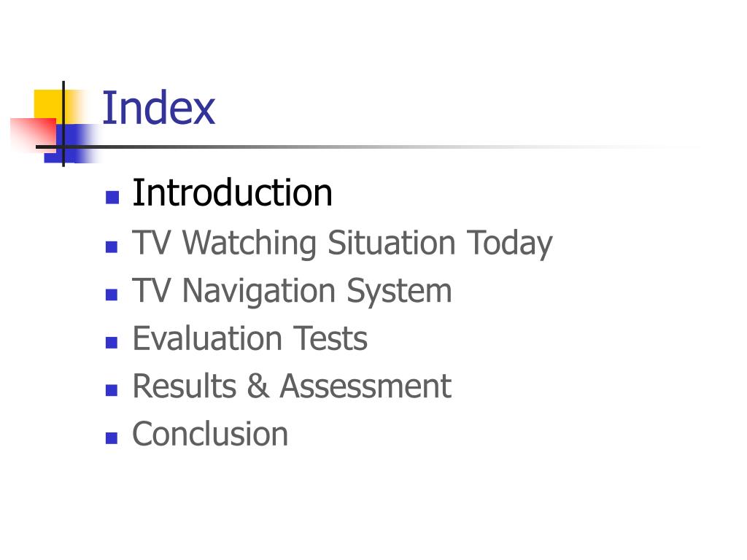Click the Results & Assessment item

click(x=292, y=386)
